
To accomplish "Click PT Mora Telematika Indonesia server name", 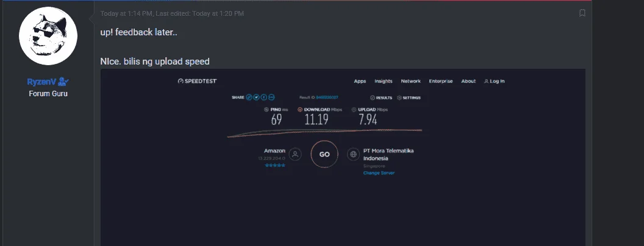I will pos(388,155).
